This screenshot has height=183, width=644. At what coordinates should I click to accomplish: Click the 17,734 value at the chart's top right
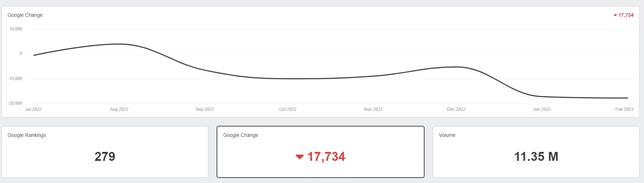(x=626, y=15)
